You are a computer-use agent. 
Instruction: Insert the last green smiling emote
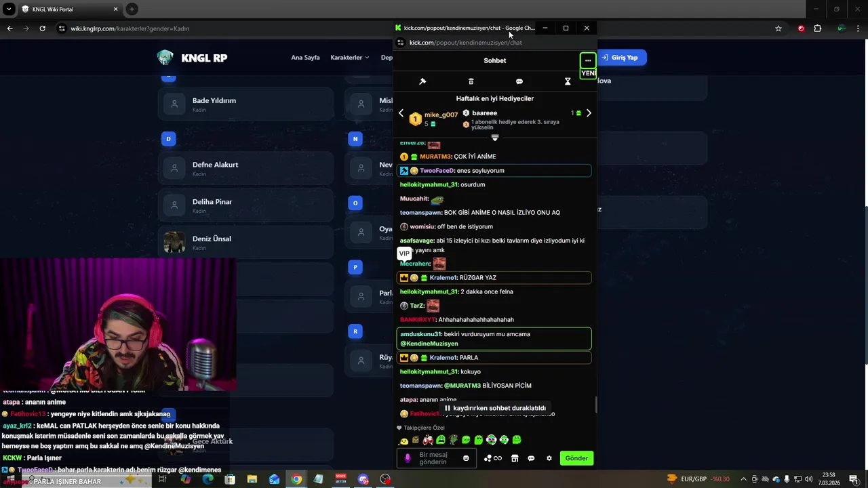click(x=517, y=441)
